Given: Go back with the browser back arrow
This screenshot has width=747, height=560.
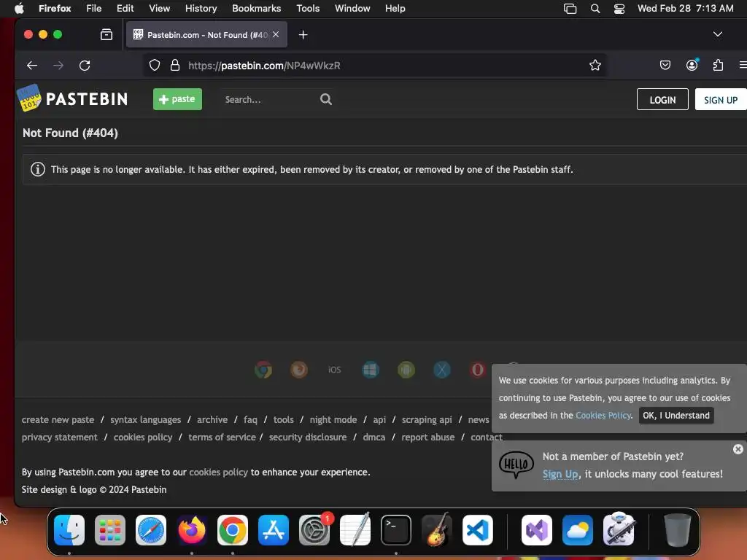Looking at the screenshot, I should coord(32,65).
